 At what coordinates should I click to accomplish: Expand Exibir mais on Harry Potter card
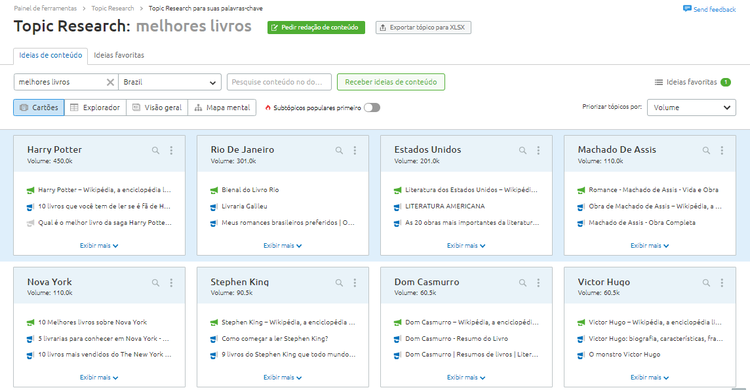(x=99, y=245)
